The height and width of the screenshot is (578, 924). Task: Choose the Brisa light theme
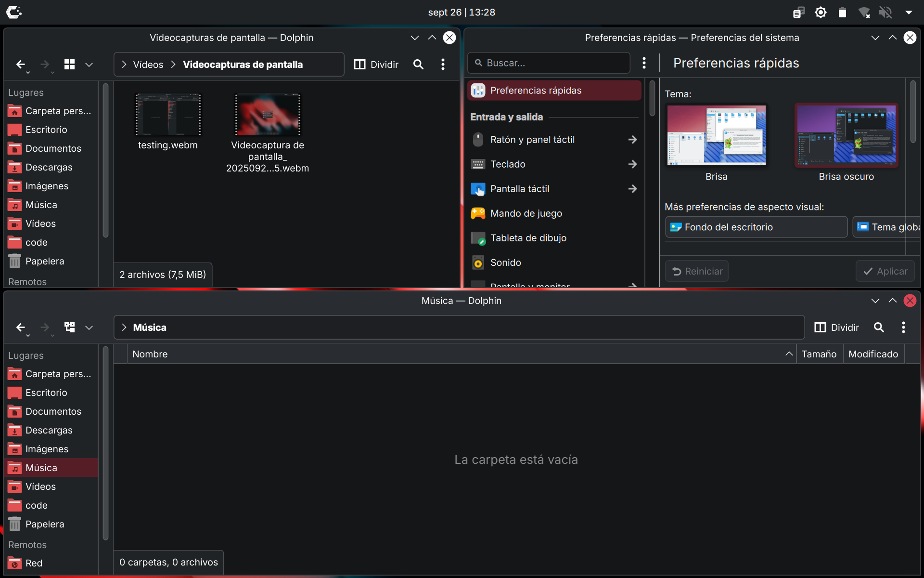(x=716, y=135)
